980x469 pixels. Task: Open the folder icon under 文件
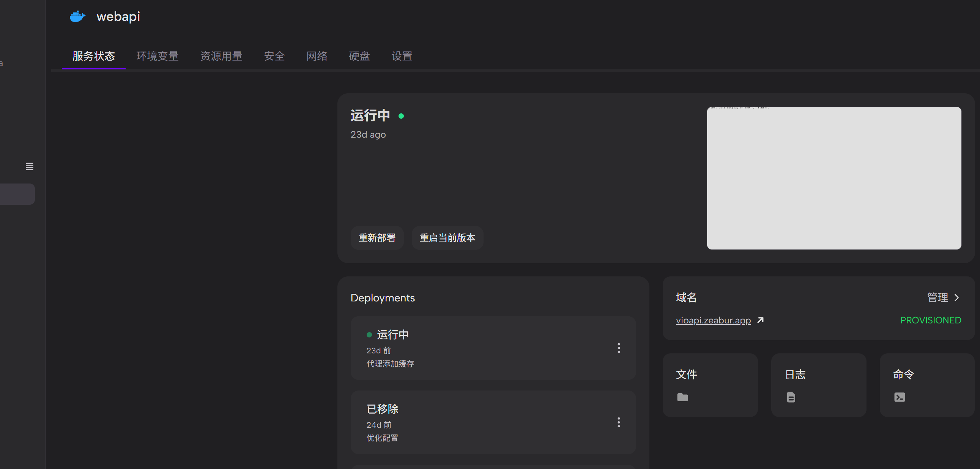pyautogui.click(x=682, y=397)
